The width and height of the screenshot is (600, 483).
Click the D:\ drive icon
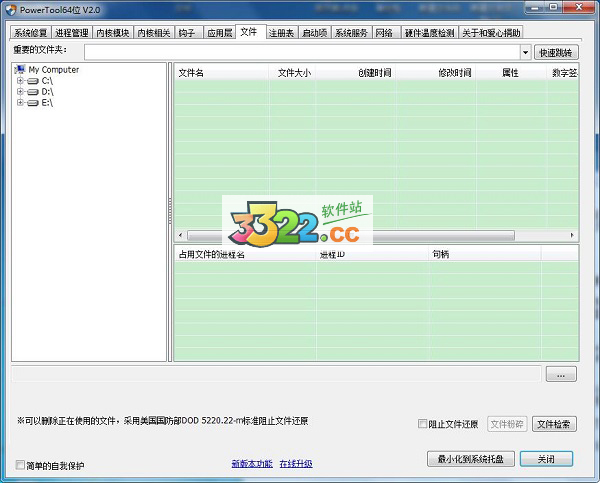[33, 92]
